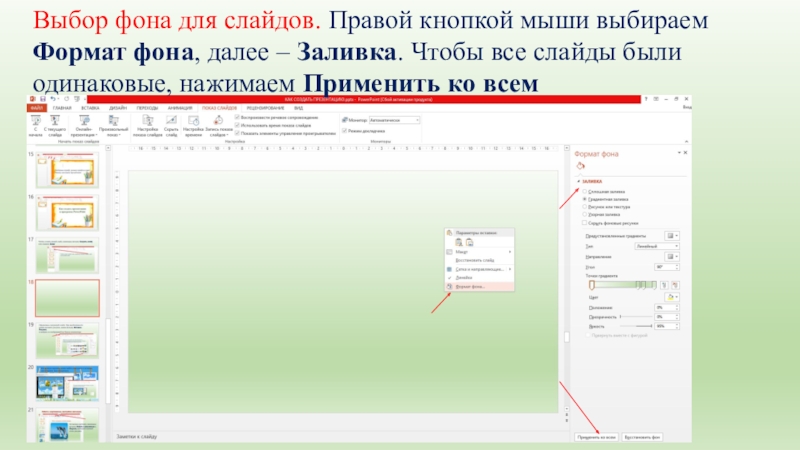Select slide 20 thumbnail
Screen dimensions: 800x450
point(67,383)
